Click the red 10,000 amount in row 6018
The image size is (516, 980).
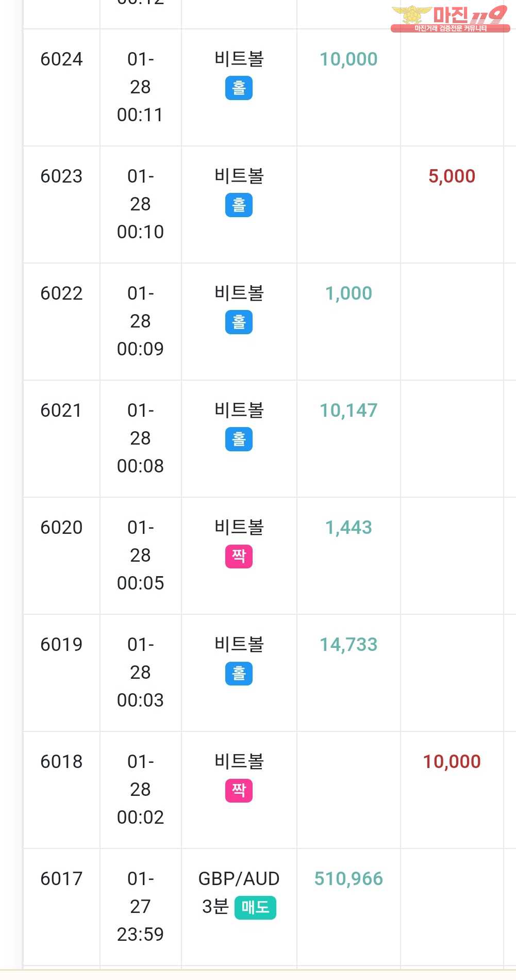(452, 762)
